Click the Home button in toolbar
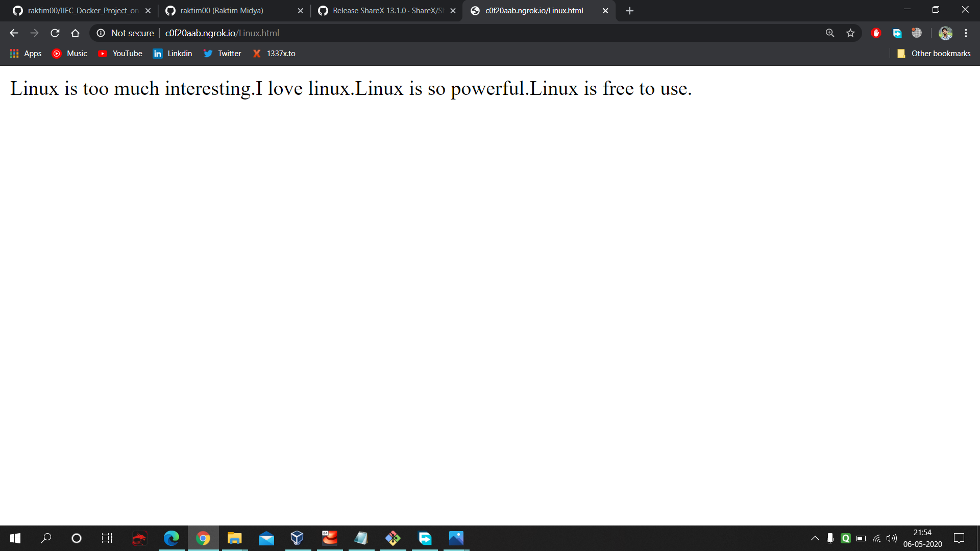Viewport: 980px width, 551px height. (x=75, y=33)
